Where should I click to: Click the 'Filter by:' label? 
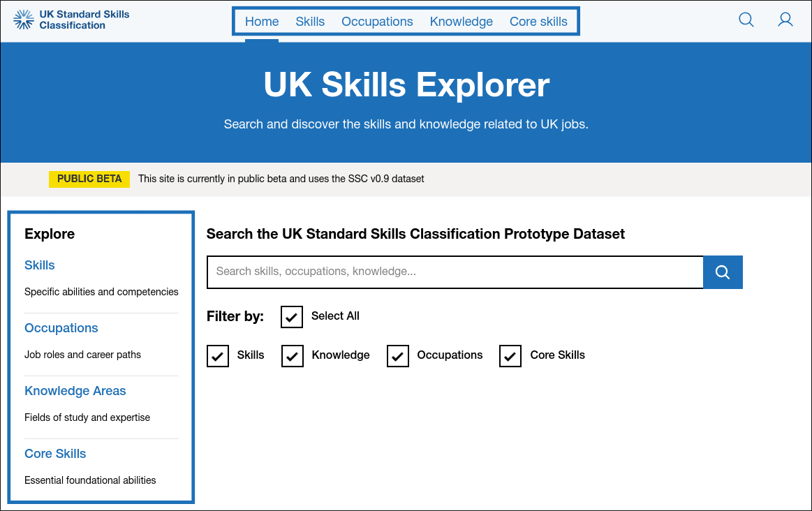pyautogui.click(x=235, y=316)
